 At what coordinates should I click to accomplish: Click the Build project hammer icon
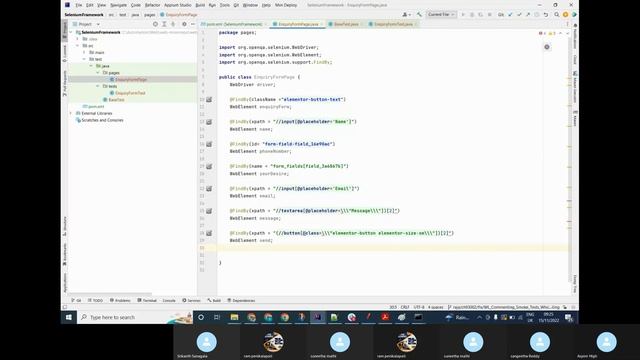[x=419, y=15]
